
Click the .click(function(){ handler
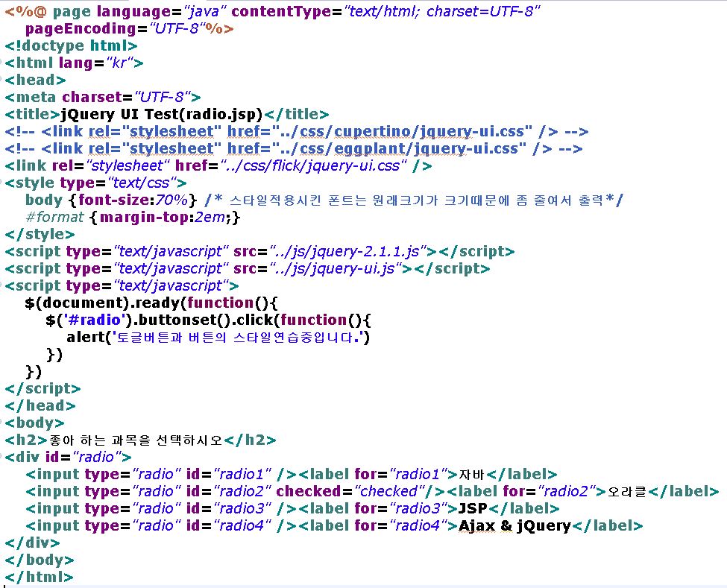[x=301, y=320]
